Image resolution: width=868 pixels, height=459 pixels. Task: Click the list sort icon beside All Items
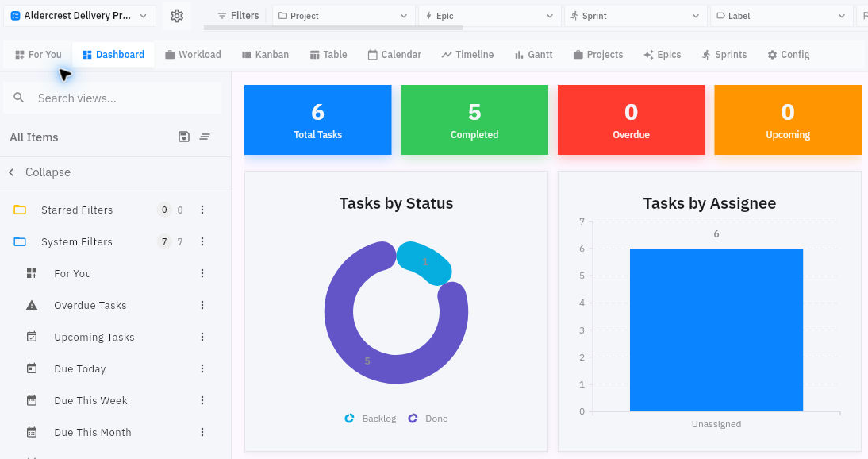[x=205, y=137]
